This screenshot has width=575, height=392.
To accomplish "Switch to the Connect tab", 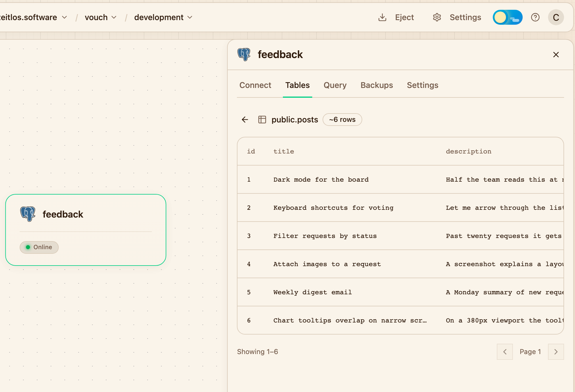I will coord(255,85).
